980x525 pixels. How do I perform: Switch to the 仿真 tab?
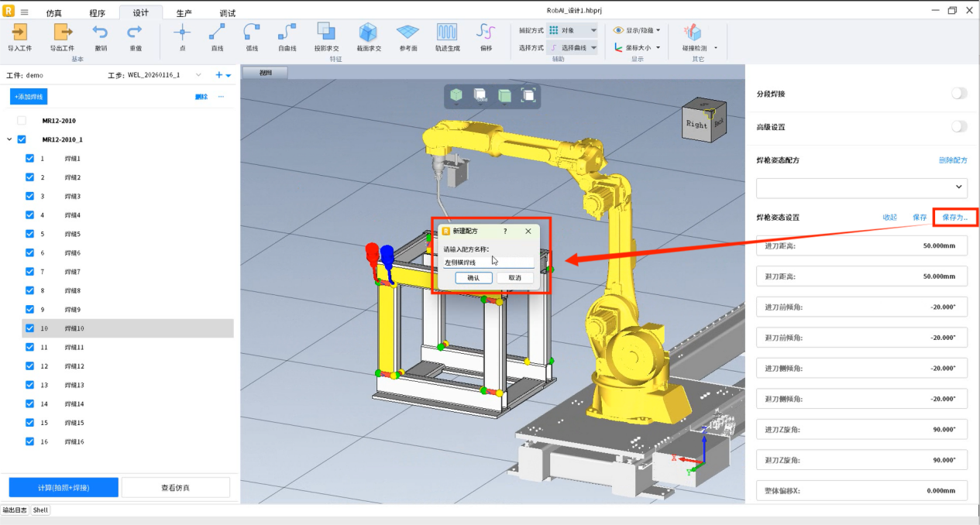click(54, 13)
